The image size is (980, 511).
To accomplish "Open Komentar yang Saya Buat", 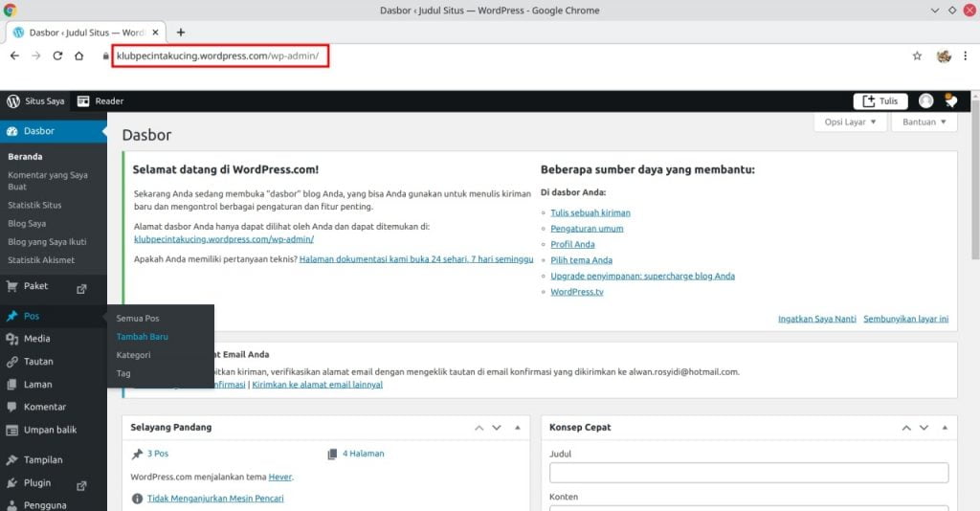I will [48, 181].
